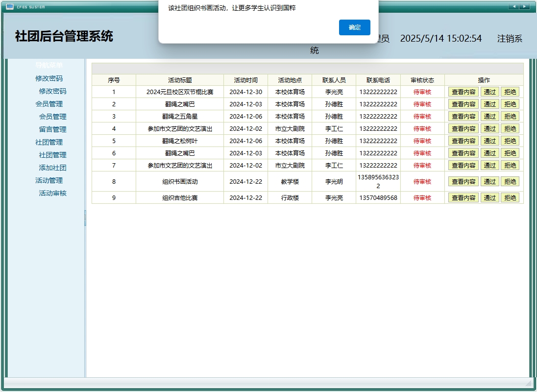The width and height of the screenshot is (537, 392).
Task: Open 查看内容 for 2024元旦校区双节棍比赛
Action: point(463,92)
